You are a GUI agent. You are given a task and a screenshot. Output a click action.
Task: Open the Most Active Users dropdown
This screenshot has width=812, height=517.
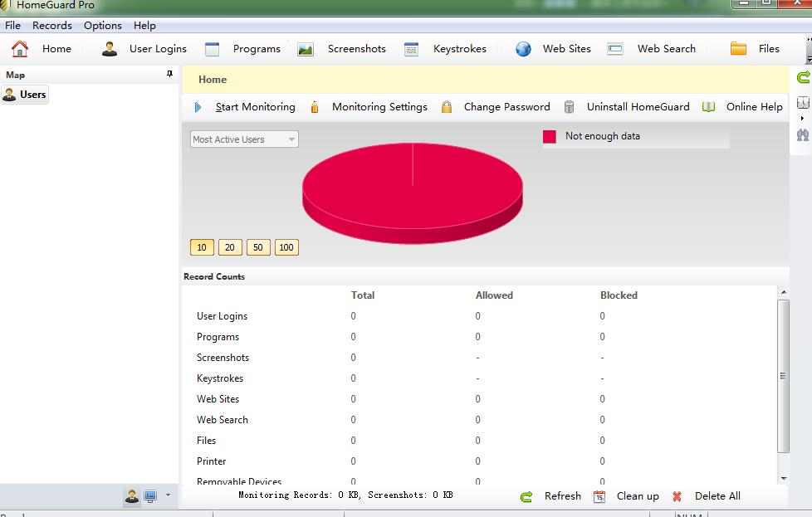click(x=244, y=139)
